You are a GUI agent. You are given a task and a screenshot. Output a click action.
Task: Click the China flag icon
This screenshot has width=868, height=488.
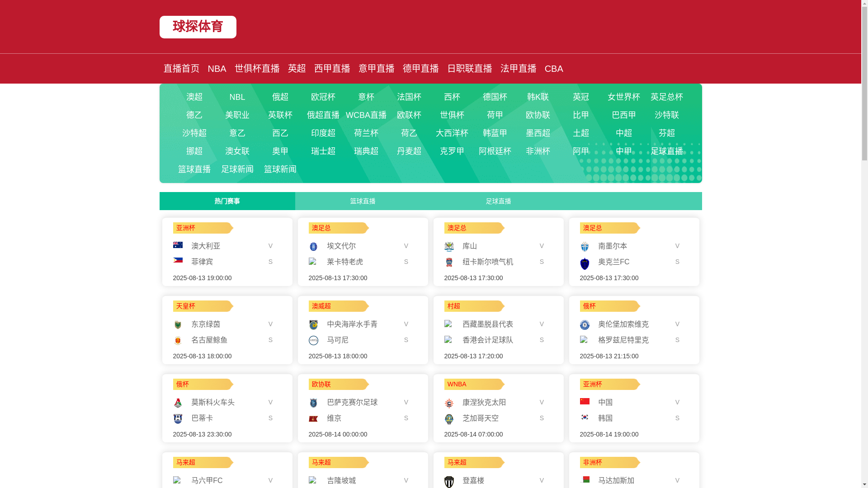click(585, 401)
